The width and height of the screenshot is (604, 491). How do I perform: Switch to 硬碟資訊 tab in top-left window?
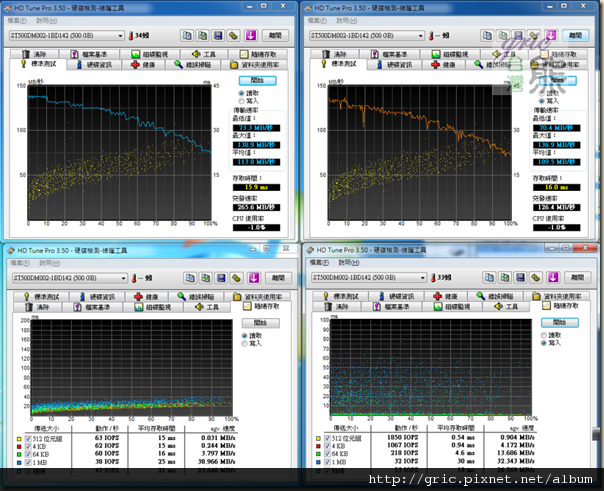click(x=94, y=65)
